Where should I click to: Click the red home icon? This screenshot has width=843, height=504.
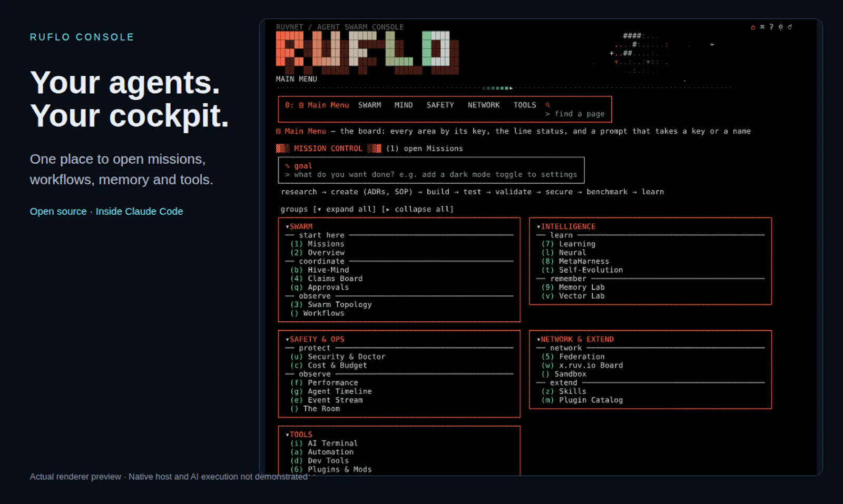coord(753,27)
